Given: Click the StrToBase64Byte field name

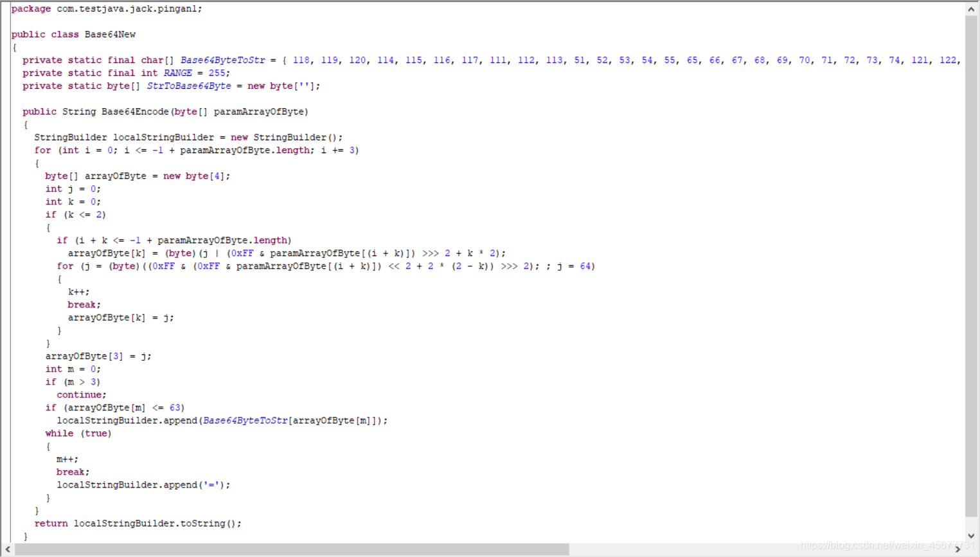Looking at the screenshot, I should (189, 86).
